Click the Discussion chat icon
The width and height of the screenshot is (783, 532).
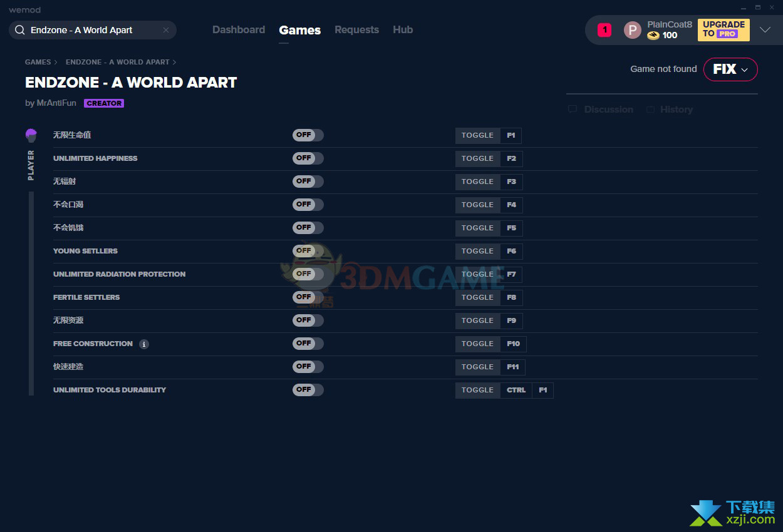(573, 110)
